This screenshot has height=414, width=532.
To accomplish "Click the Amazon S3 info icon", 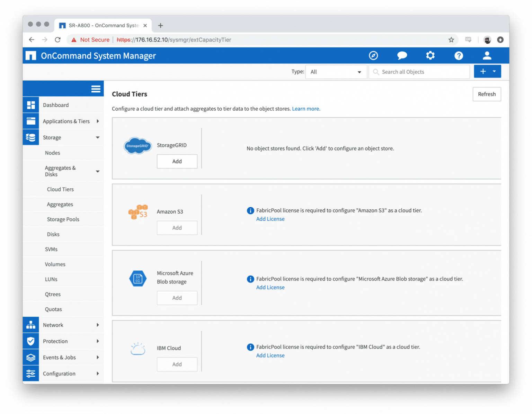I will tap(250, 210).
